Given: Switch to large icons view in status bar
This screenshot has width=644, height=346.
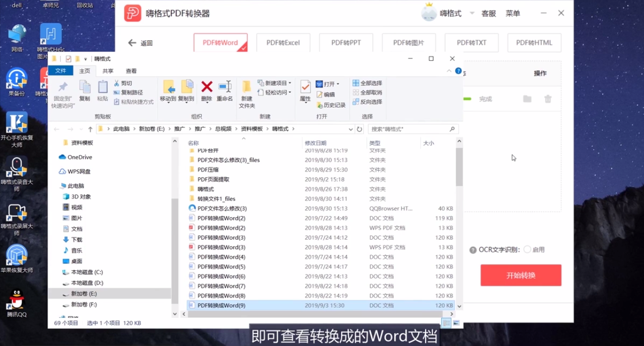Looking at the screenshot, I should [x=455, y=322].
